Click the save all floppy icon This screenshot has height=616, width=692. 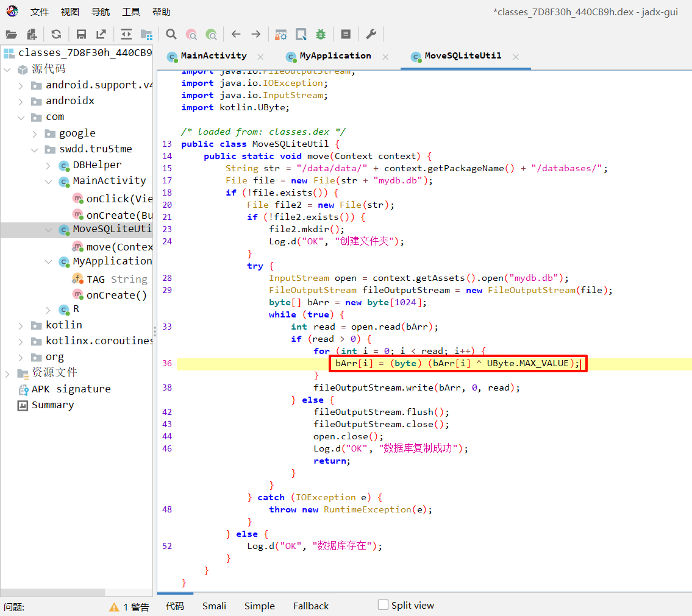(81, 34)
